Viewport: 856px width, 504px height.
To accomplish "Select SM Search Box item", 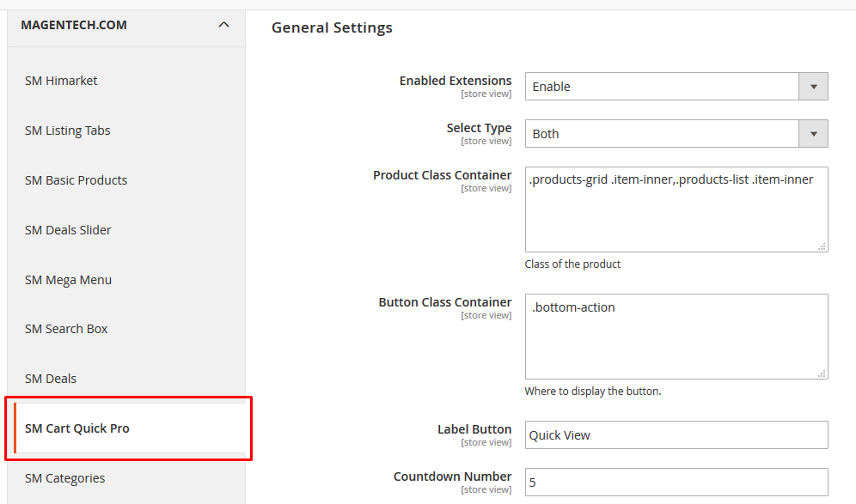I will (66, 329).
